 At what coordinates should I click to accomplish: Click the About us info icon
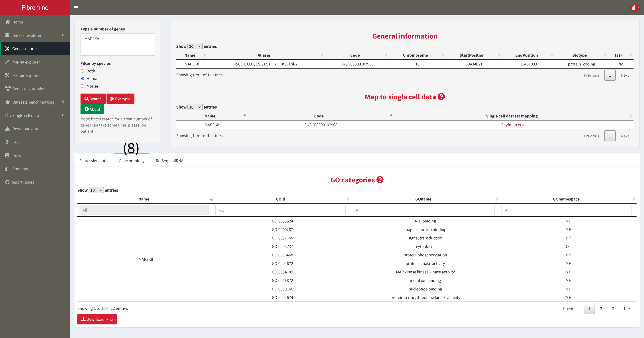(x=6, y=169)
